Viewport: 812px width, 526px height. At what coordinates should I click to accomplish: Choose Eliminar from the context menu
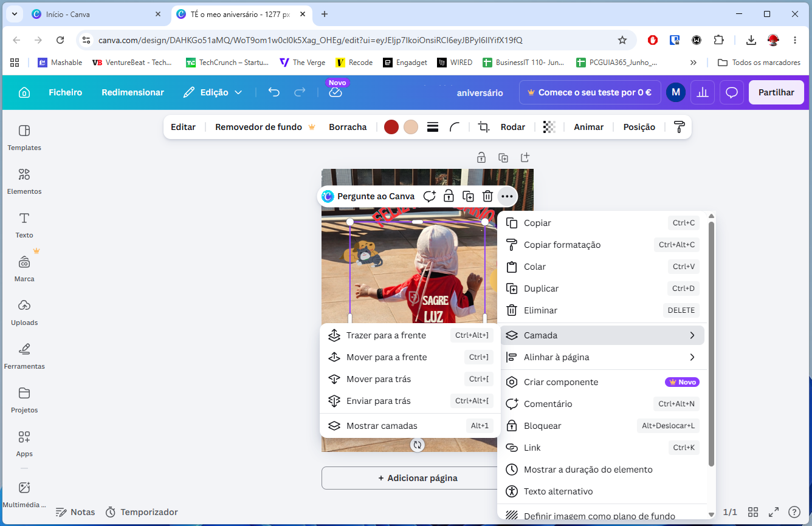pos(602,310)
